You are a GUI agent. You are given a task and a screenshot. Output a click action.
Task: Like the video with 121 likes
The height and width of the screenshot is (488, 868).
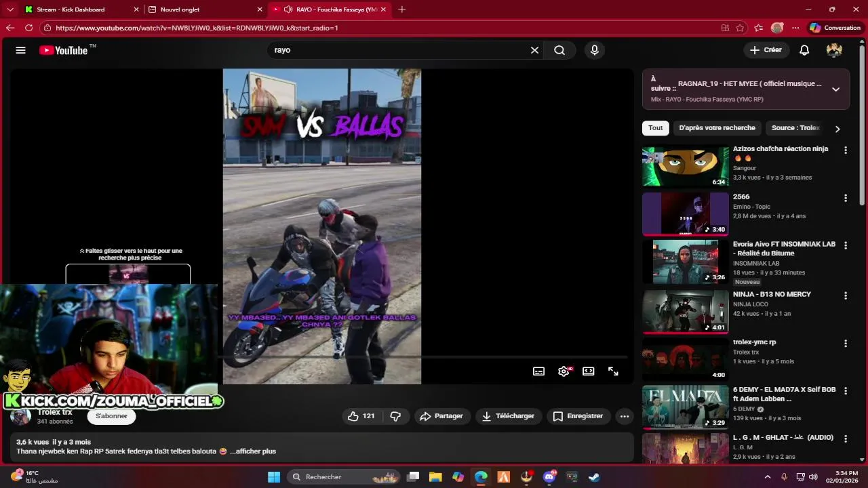point(361,416)
